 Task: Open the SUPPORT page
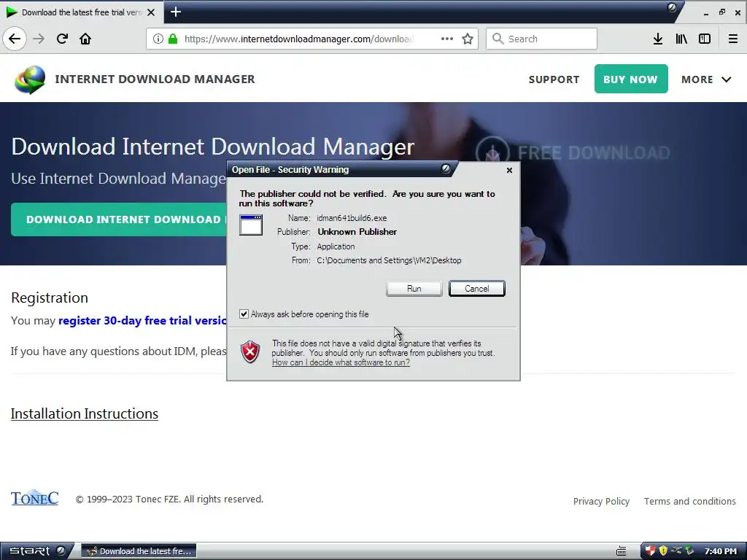pyautogui.click(x=554, y=79)
